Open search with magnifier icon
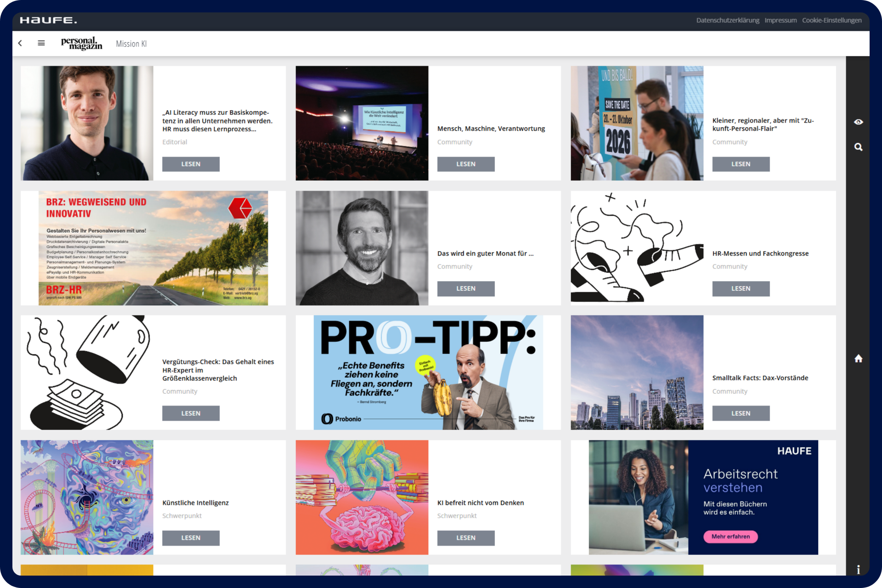 [858, 147]
